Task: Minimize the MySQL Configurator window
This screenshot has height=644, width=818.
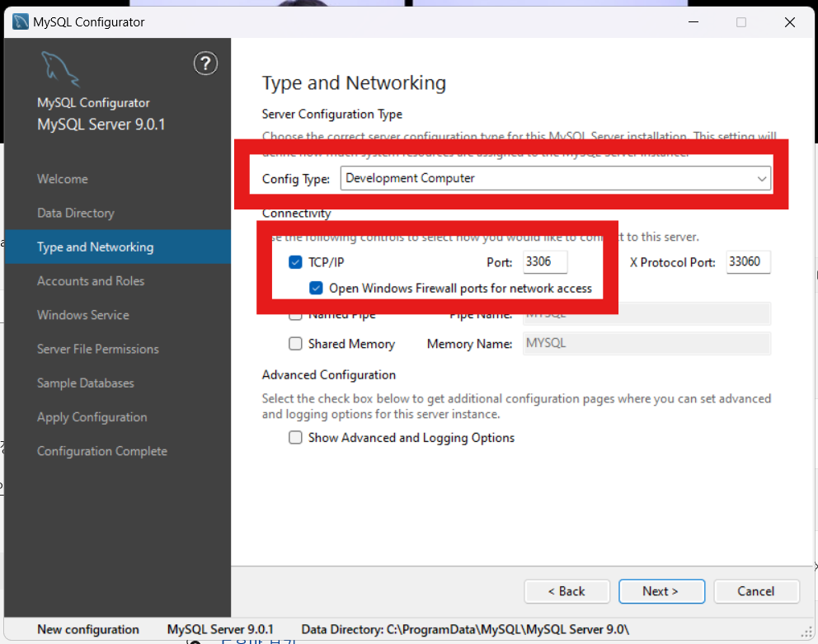Action: (x=693, y=22)
